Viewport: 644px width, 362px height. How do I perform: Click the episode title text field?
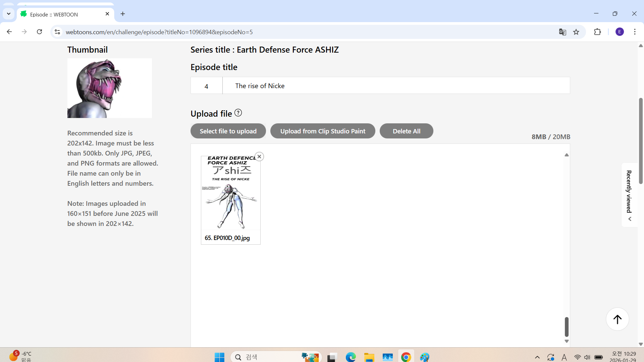pos(396,86)
